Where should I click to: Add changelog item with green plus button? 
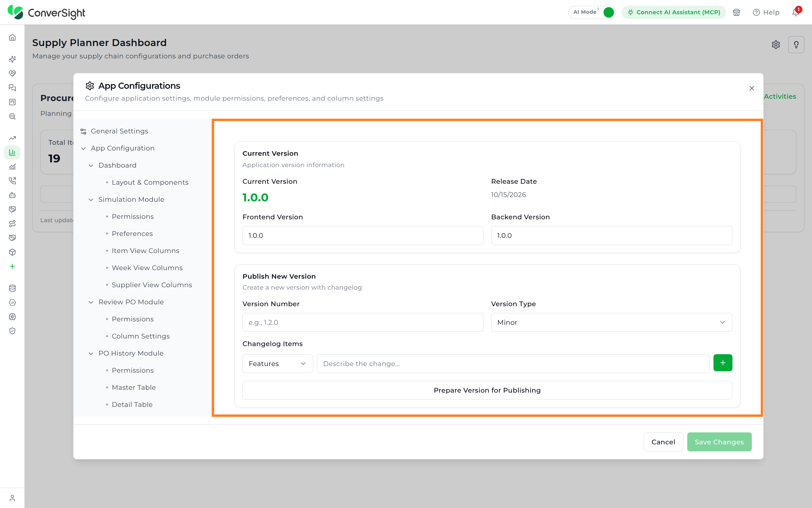[723, 363]
